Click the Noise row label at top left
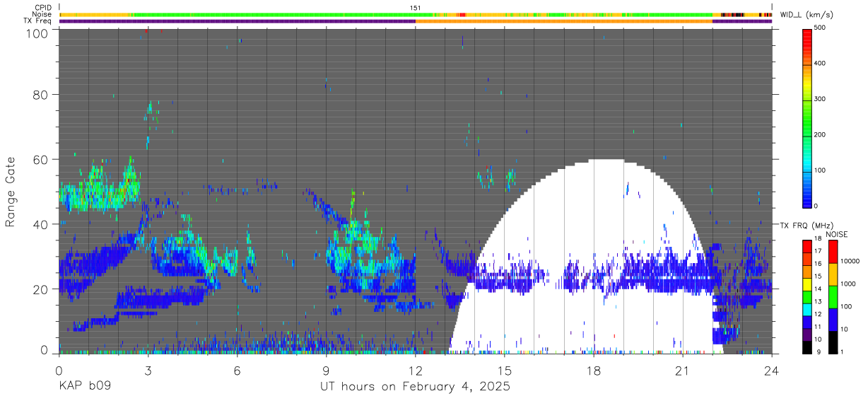This screenshot has height=401, width=868. (42, 14)
